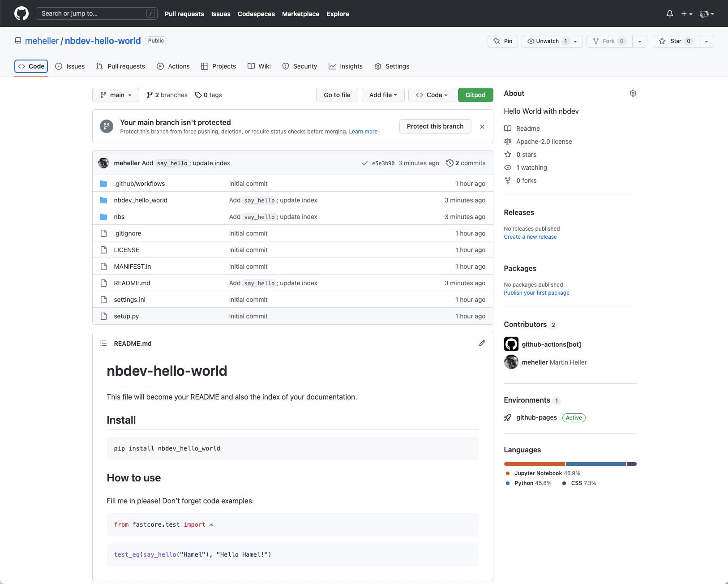Focus the Search or jump to field
728x584 pixels.
click(96, 13)
